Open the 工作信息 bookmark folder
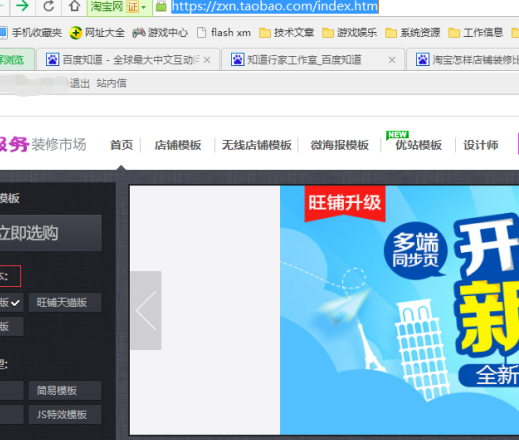 click(x=476, y=33)
